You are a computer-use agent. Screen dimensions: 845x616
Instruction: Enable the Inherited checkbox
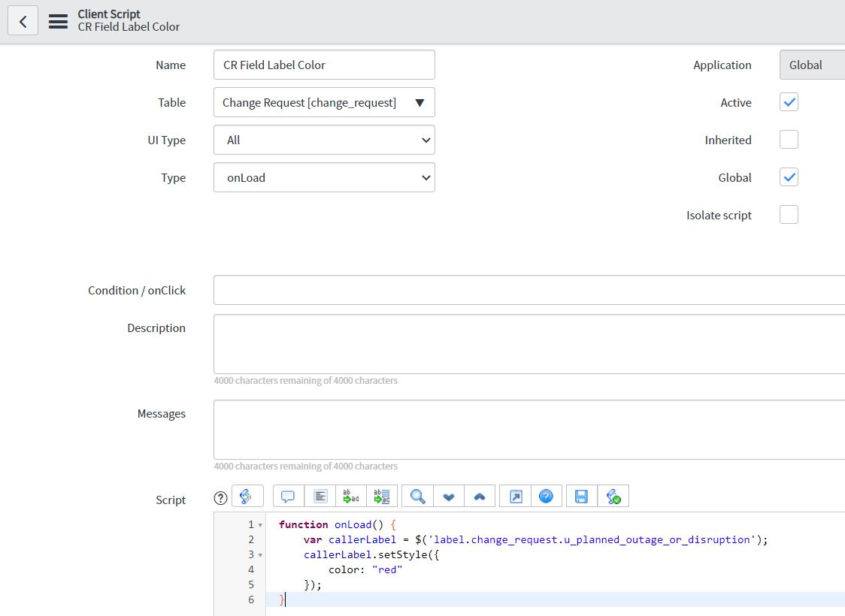(789, 140)
